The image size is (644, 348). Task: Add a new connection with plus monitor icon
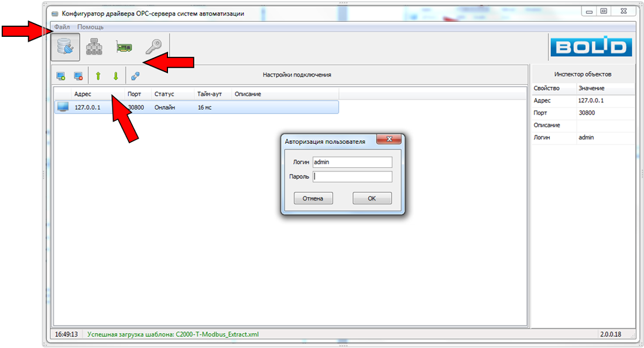point(60,75)
